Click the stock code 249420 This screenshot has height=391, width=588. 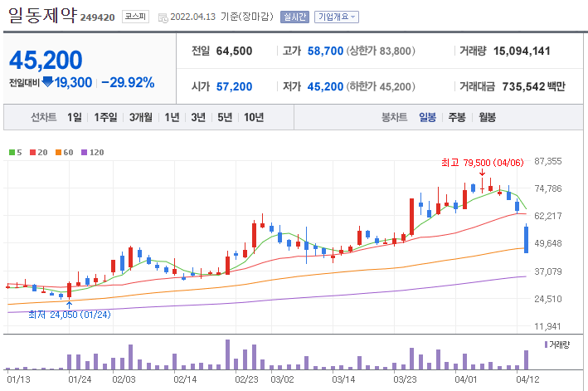pyautogui.click(x=98, y=17)
